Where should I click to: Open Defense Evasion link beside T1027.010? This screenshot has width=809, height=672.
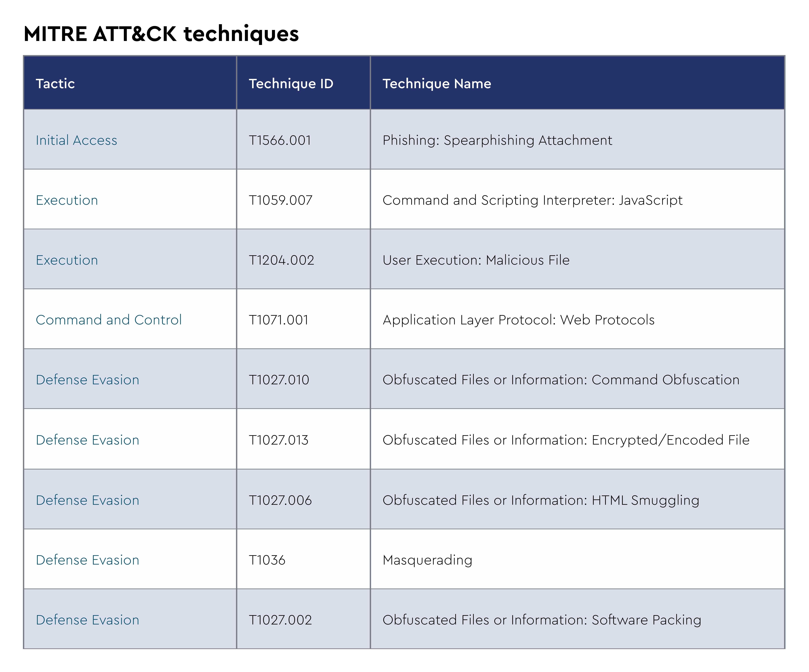[x=87, y=380]
